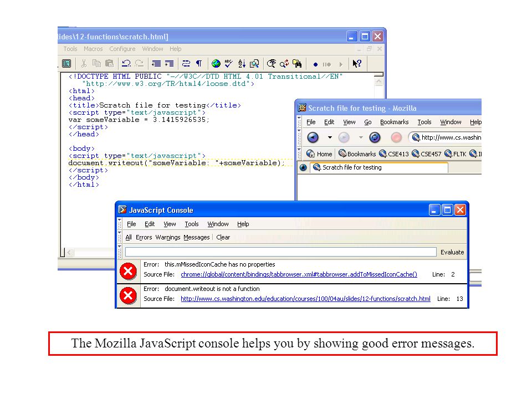Click the JavaScript Console evaluate input field
Screen dimensions: 532x399
[x=280, y=252]
